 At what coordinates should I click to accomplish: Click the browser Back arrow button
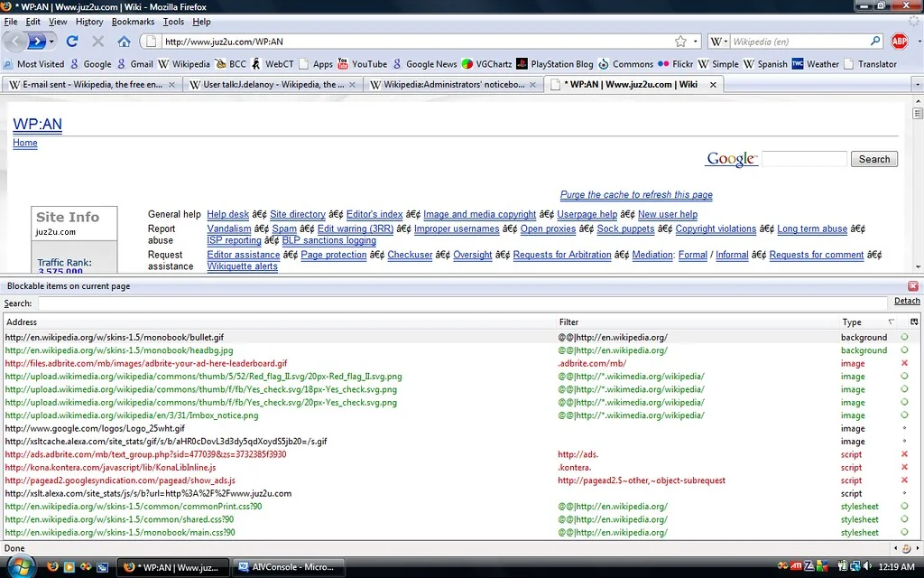tap(15, 42)
